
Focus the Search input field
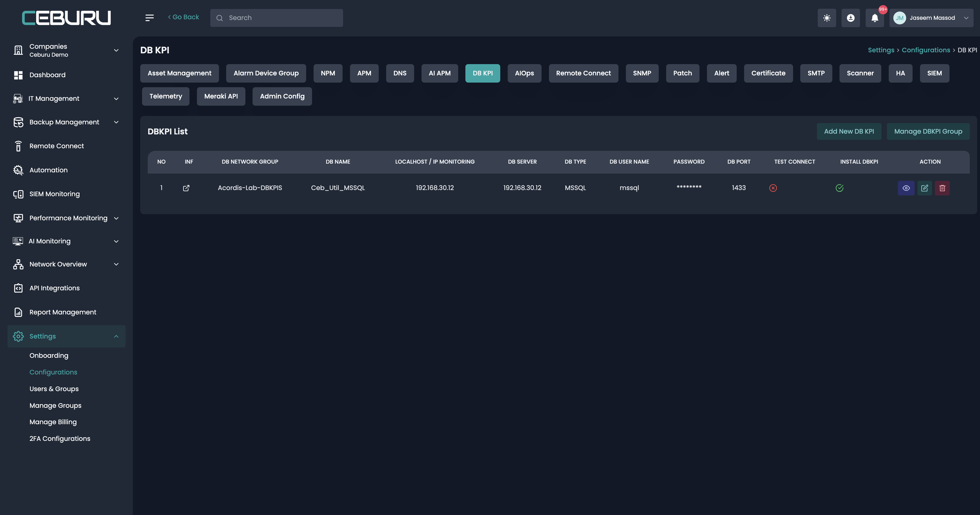[282, 18]
